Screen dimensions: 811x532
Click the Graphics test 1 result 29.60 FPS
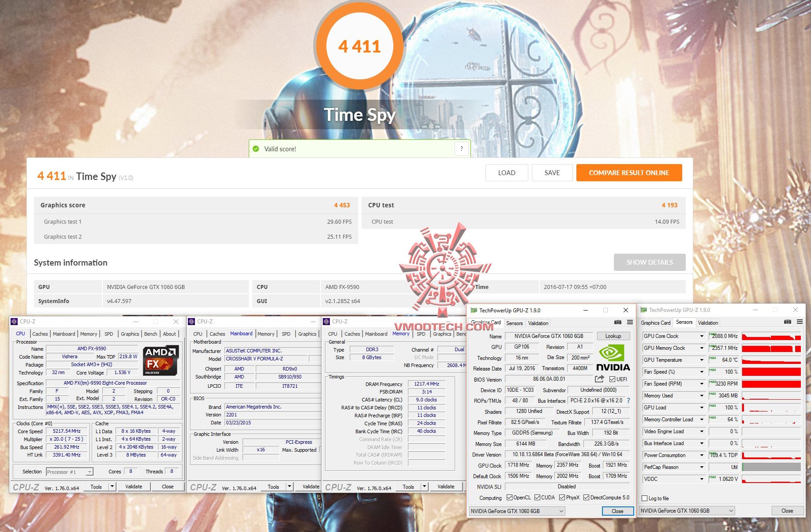click(340, 222)
